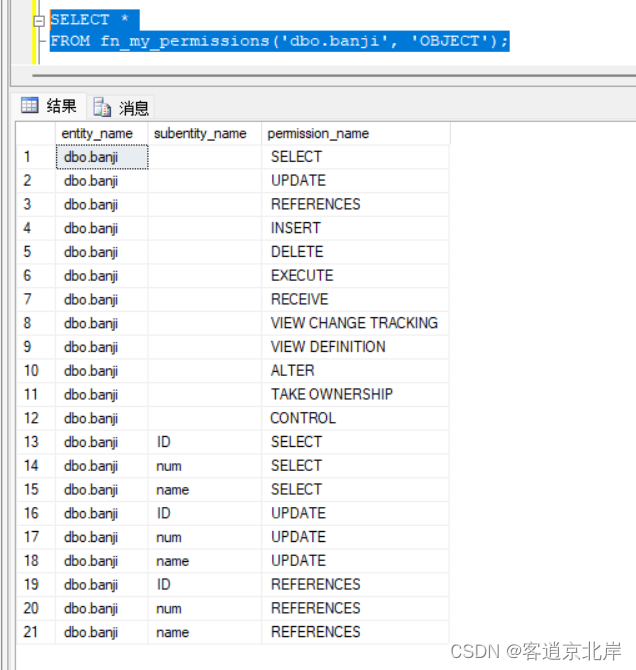Click the RECEIVE permission cell
The height and width of the screenshot is (670, 636).
[356, 299]
